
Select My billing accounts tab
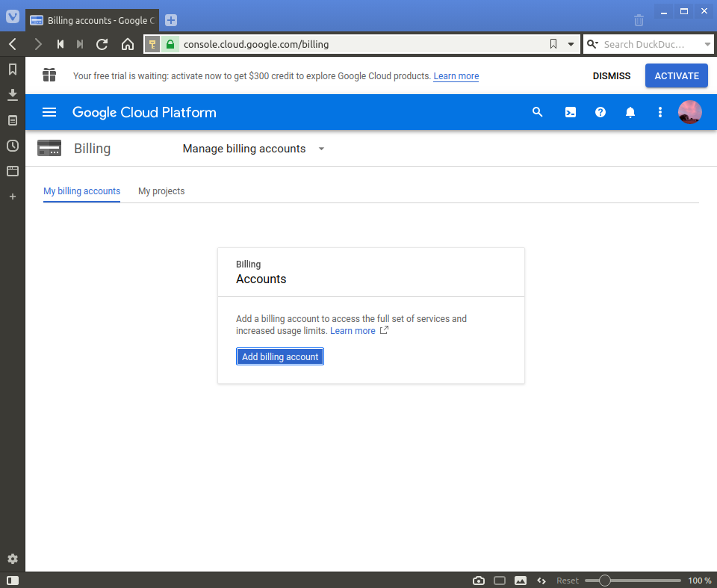click(x=82, y=191)
